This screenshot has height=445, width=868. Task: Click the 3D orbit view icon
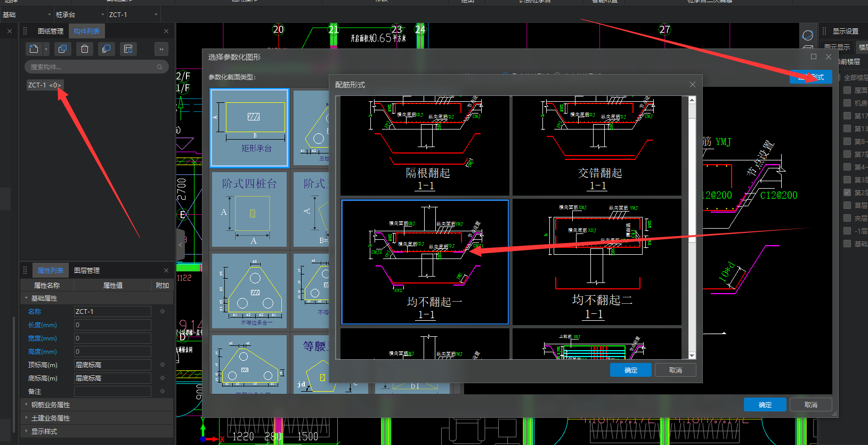click(808, 36)
